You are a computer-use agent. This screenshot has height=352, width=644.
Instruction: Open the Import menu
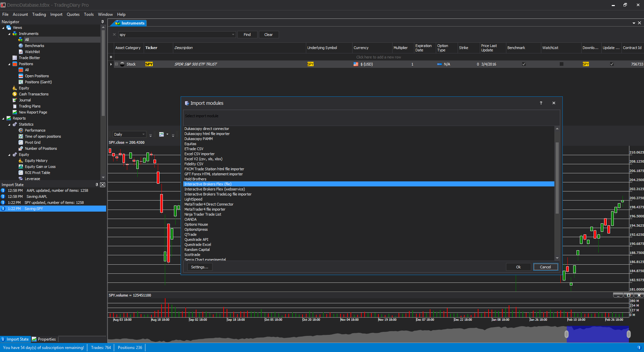(56, 14)
